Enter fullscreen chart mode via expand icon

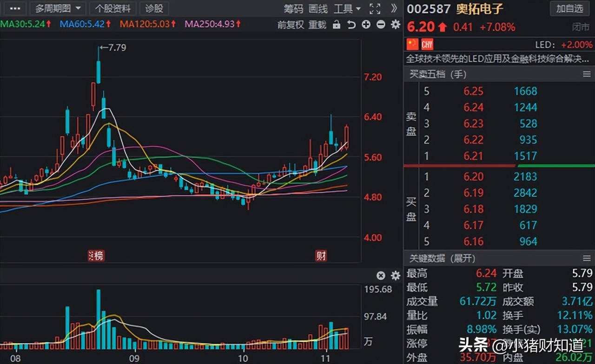375,8
